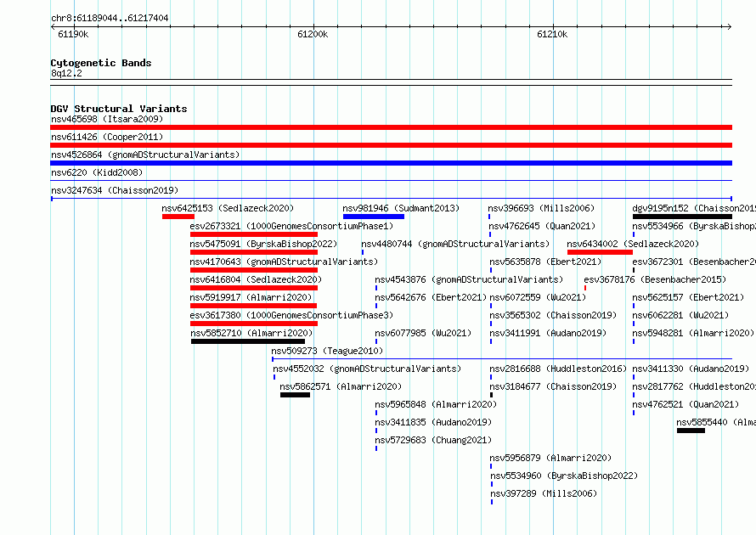Click nsv6077985 (Wu2021) label
This screenshot has height=535, width=756.
(x=423, y=333)
